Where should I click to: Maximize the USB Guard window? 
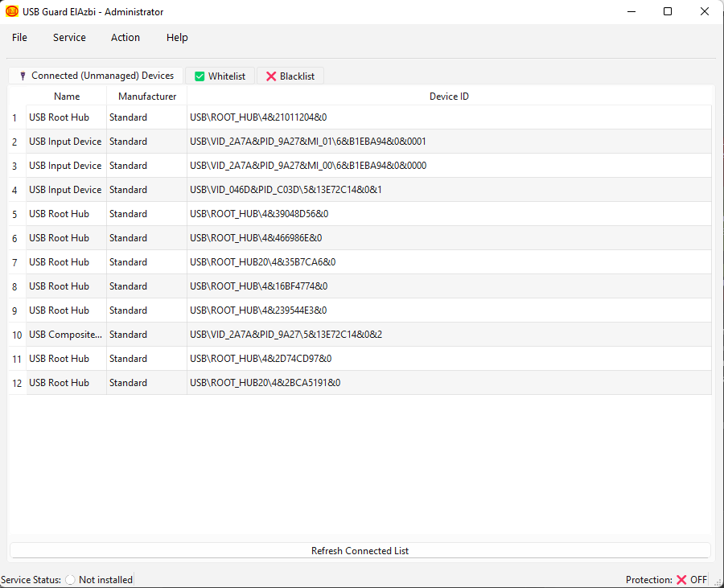pyautogui.click(x=668, y=12)
